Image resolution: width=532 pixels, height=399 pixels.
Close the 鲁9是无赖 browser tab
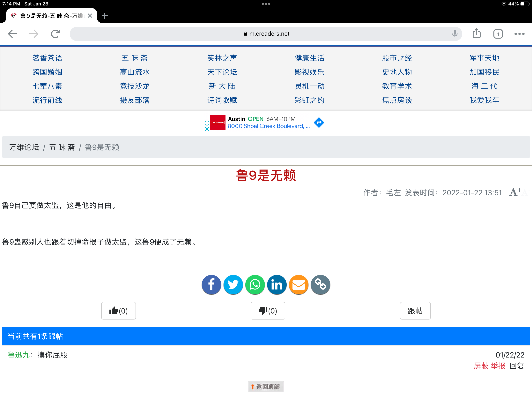point(90,16)
